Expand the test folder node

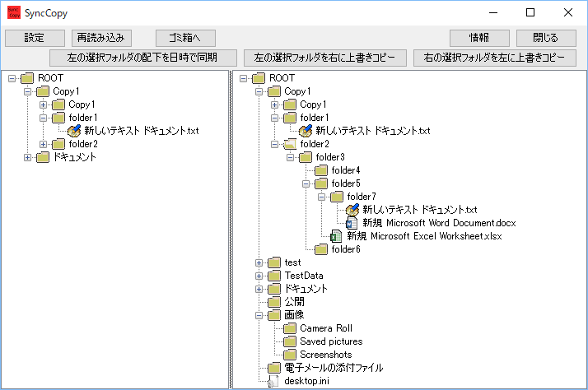point(259,262)
